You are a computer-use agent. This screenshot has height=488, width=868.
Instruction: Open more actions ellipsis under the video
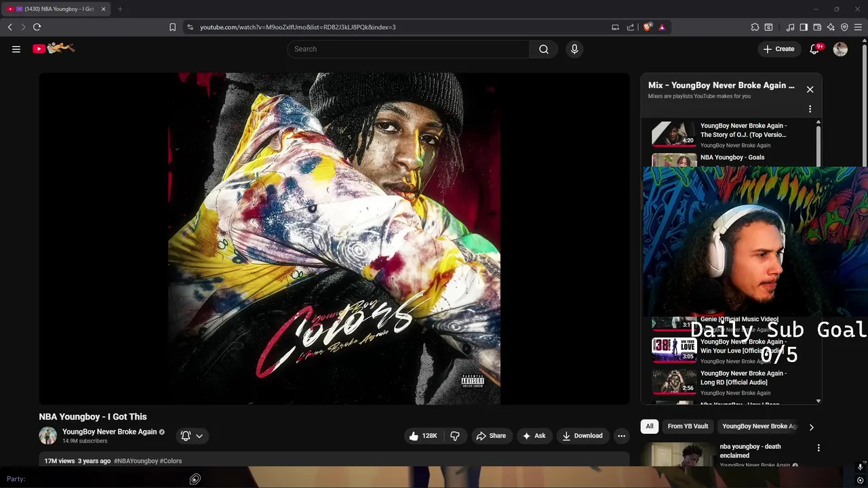(x=621, y=436)
